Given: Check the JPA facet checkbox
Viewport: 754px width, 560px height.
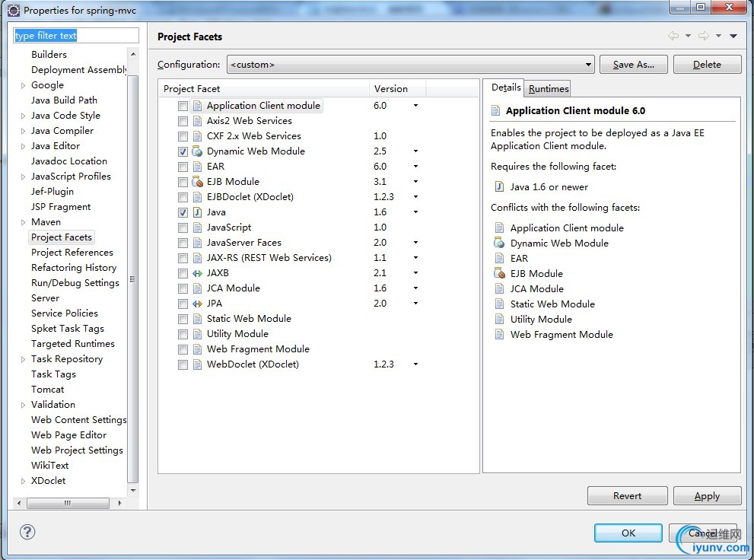Looking at the screenshot, I should (x=183, y=304).
